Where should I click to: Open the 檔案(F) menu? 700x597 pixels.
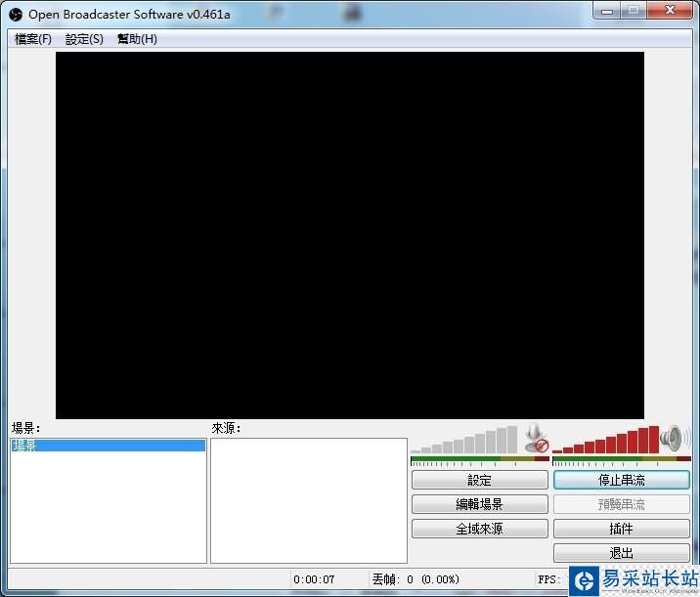click(33, 39)
